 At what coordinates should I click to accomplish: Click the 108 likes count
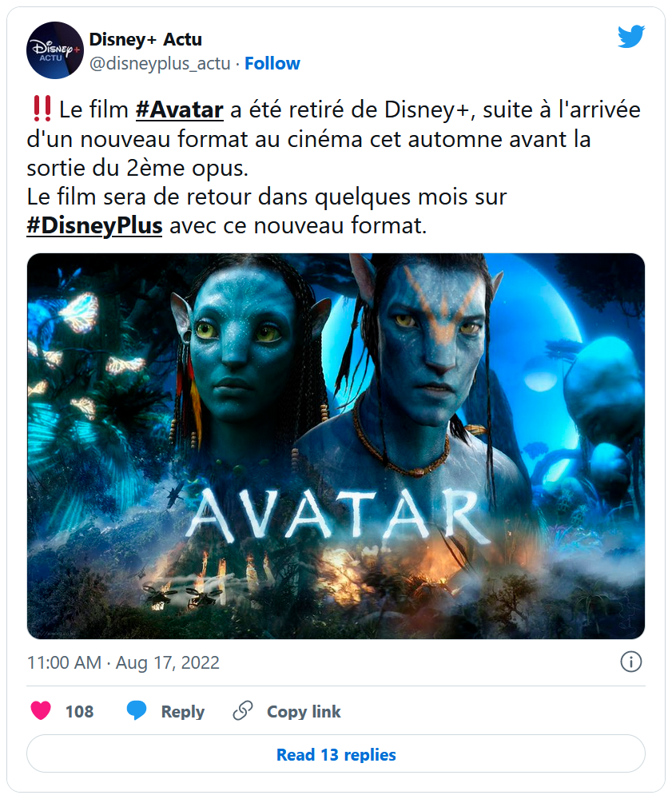tap(79, 711)
